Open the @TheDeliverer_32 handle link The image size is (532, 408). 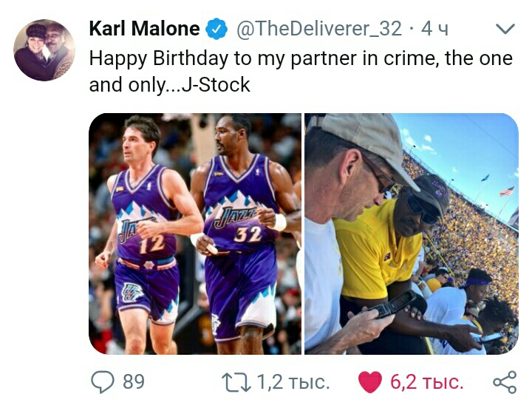click(319, 29)
